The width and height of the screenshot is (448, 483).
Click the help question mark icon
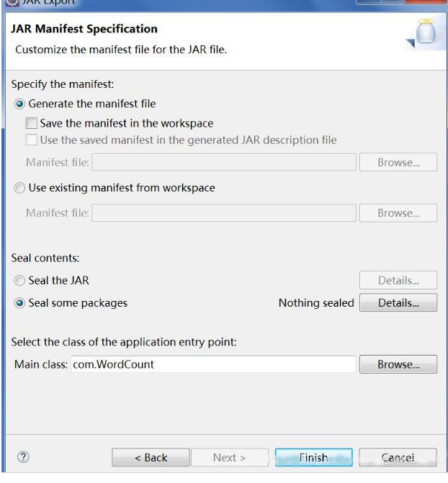23,457
